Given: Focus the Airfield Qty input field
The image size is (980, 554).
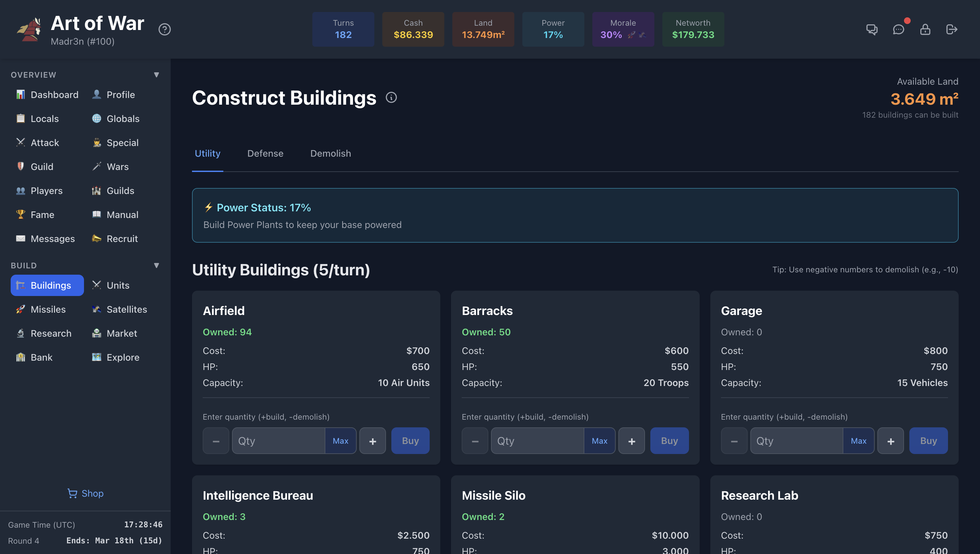Looking at the screenshot, I should click(x=278, y=441).
